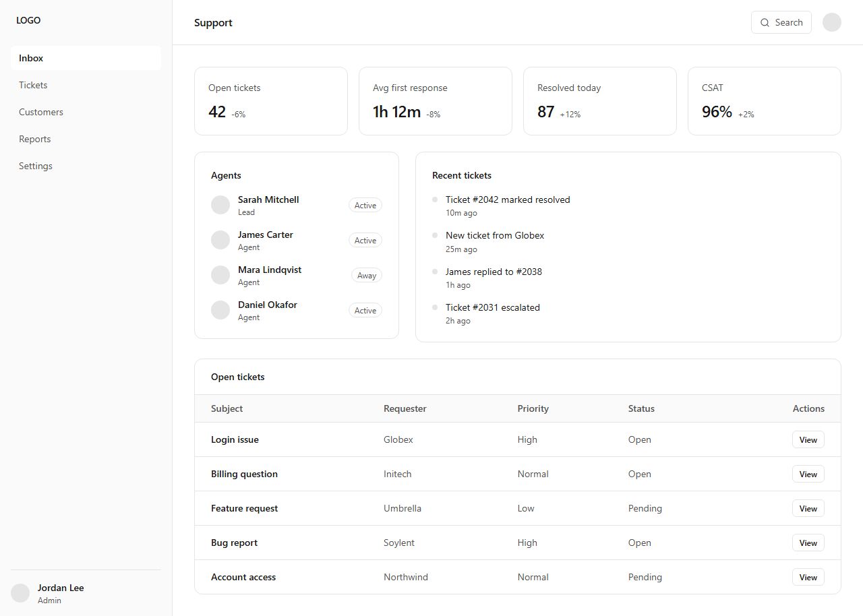Click Sarah Mitchell's avatar circle
This screenshot has height=616, width=863.
coord(220,205)
